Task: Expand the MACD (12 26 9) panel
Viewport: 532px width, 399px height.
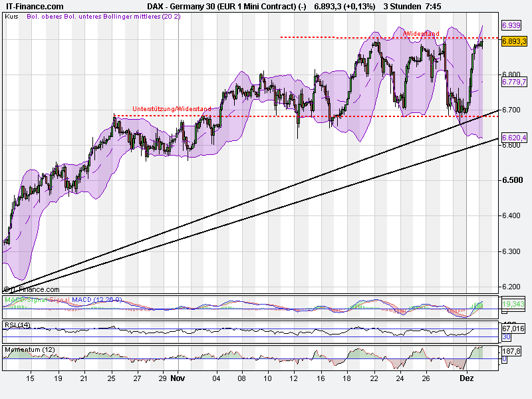Action: [x=96, y=301]
